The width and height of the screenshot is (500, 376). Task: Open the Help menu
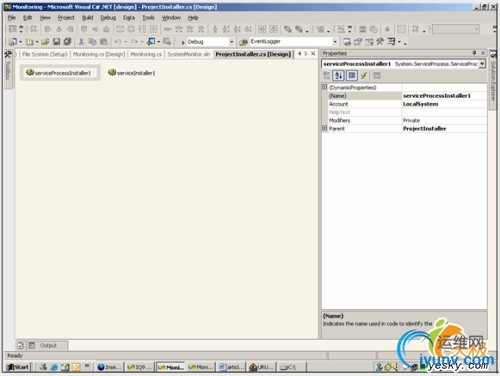coord(193,18)
